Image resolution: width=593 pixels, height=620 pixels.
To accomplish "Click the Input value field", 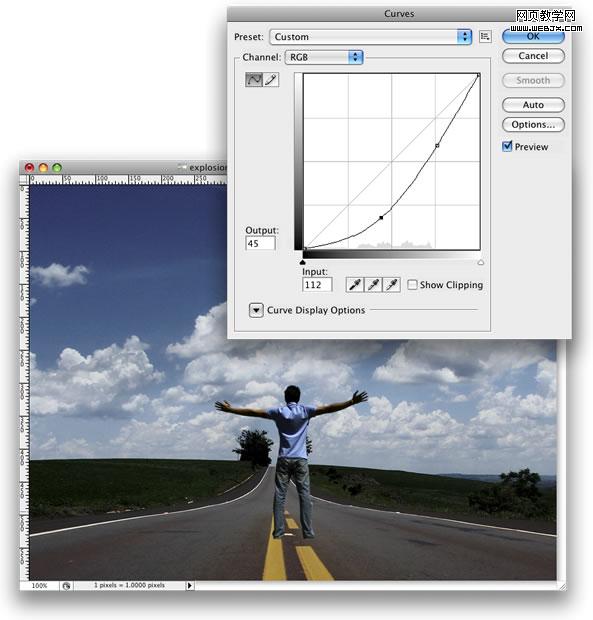I will click(x=317, y=285).
